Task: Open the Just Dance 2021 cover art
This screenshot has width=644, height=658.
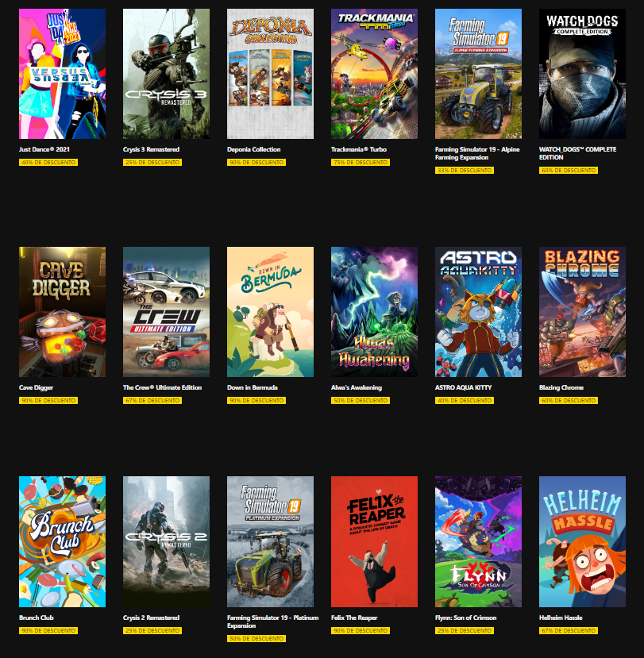Action: tap(62, 74)
